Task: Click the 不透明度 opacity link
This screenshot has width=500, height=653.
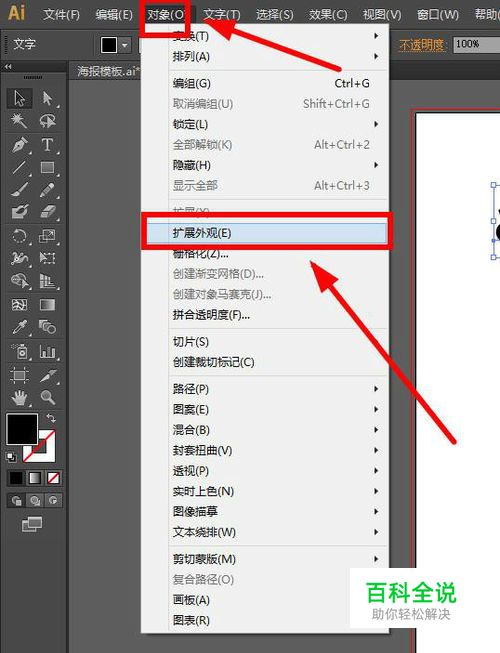Action: 422,45
